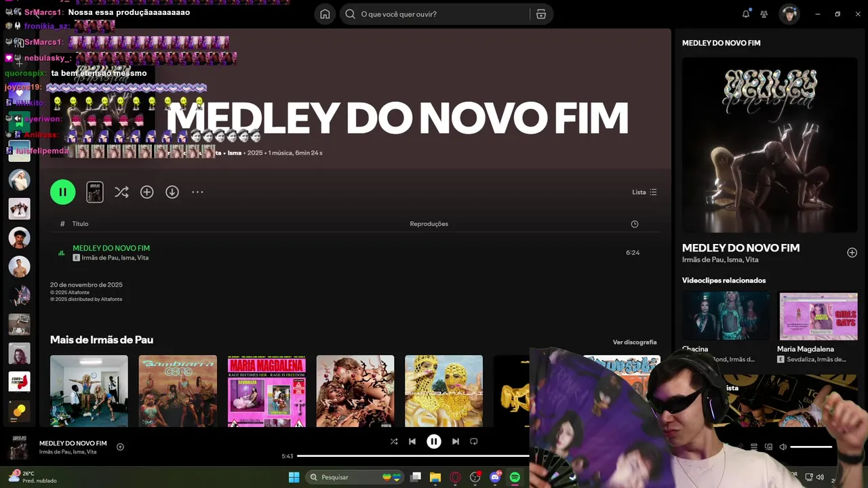This screenshot has height=488, width=868.
Task: Add song to library in right panel
Action: point(852,253)
